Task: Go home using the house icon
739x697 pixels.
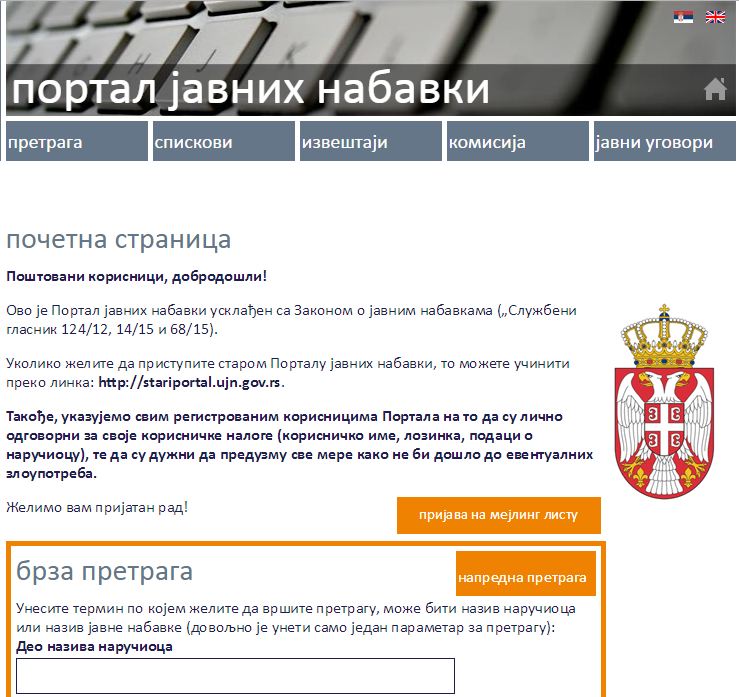Action: (715, 89)
